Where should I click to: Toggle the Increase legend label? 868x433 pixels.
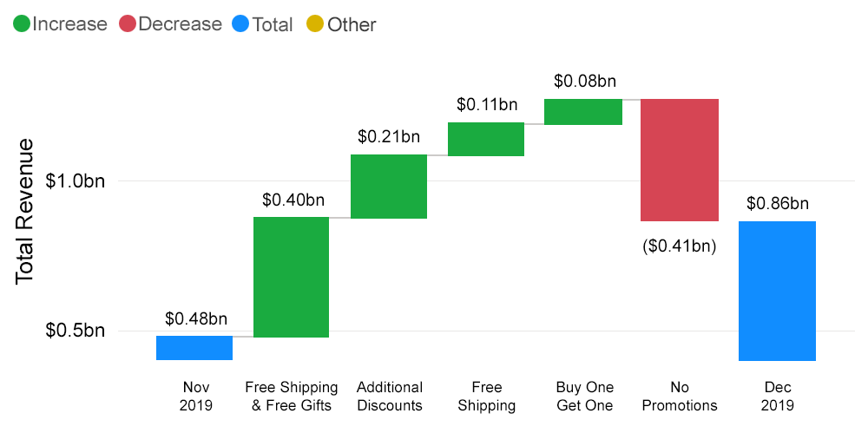[69, 24]
